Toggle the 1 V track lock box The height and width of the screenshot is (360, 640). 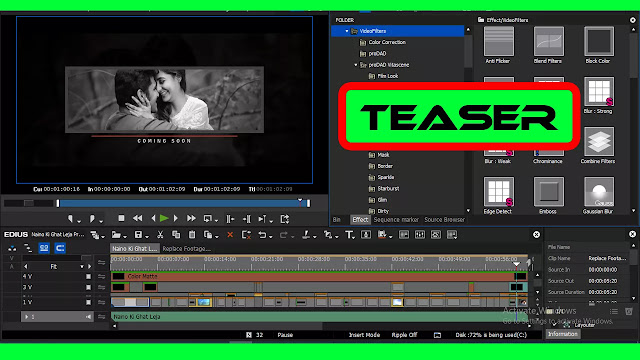[88, 302]
